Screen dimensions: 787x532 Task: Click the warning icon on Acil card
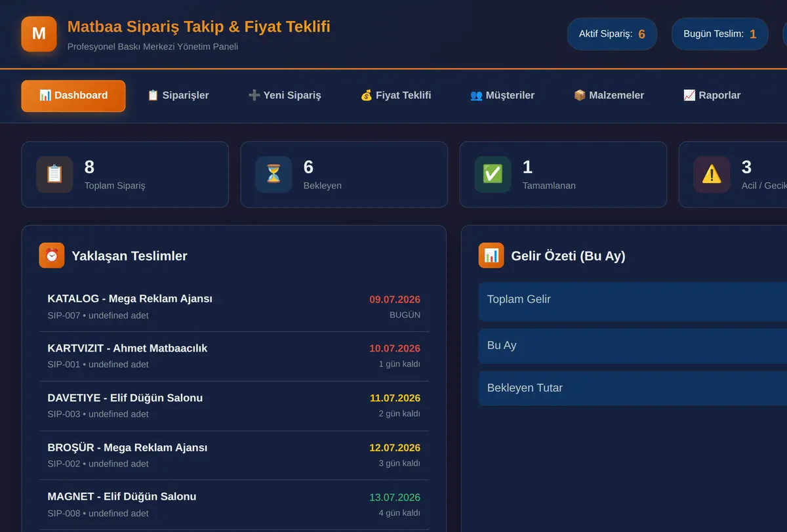(x=712, y=174)
